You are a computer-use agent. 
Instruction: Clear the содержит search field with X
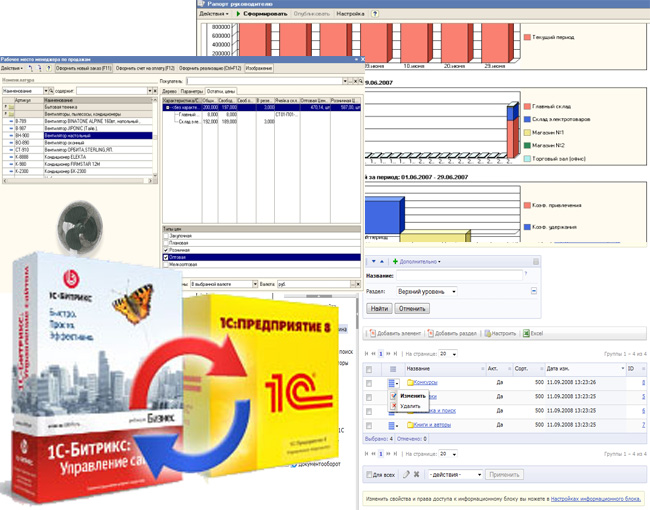(x=155, y=91)
